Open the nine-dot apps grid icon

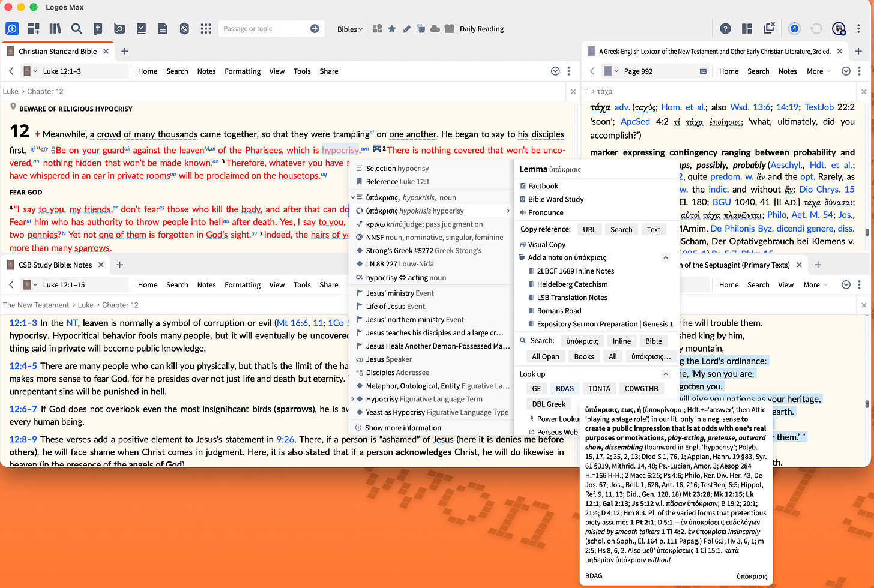[x=206, y=28]
